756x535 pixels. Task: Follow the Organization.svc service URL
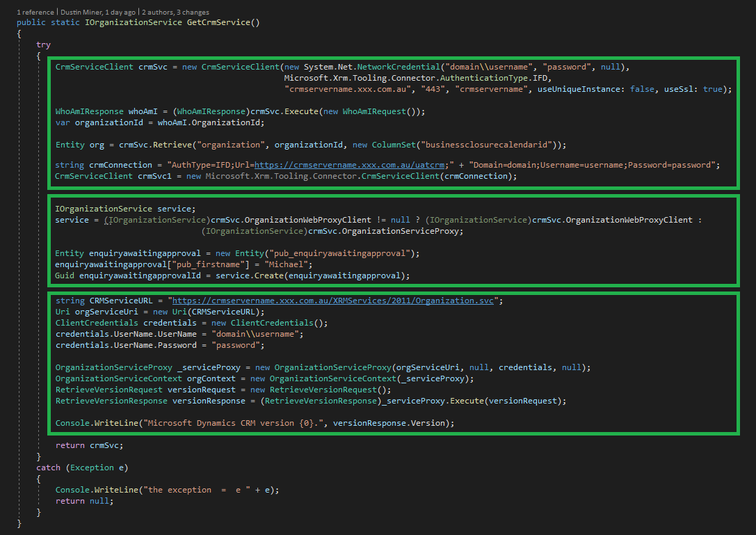pyautogui.click(x=334, y=301)
